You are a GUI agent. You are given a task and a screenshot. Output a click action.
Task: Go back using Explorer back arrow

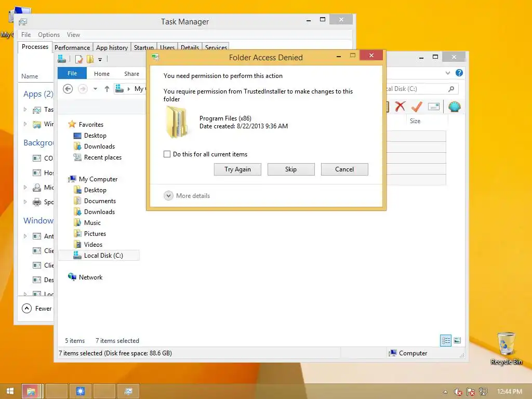coord(68,89)
